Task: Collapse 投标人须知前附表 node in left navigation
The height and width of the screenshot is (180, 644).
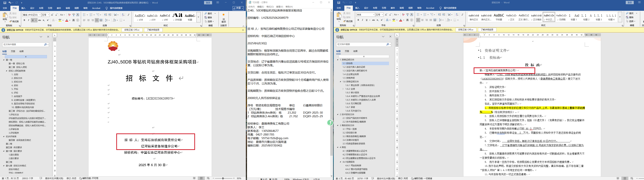Action: point(7,71)
